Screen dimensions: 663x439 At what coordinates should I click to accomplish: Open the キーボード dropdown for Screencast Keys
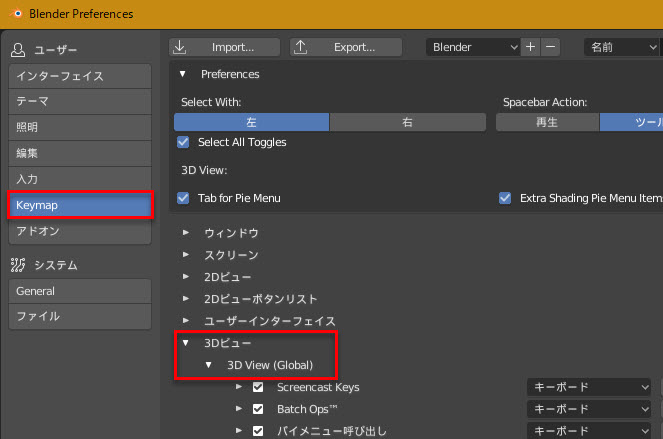coord(589,387)
